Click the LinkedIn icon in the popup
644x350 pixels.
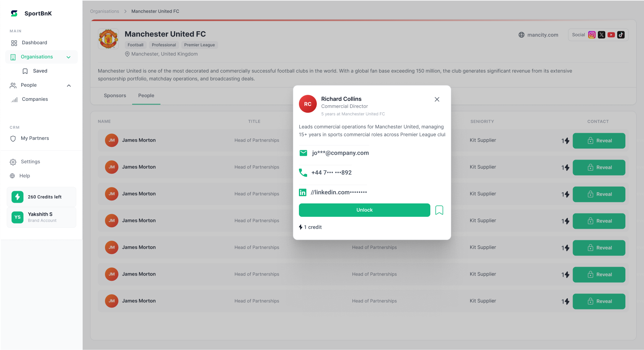pyautogui.click(x=303, y=192)
